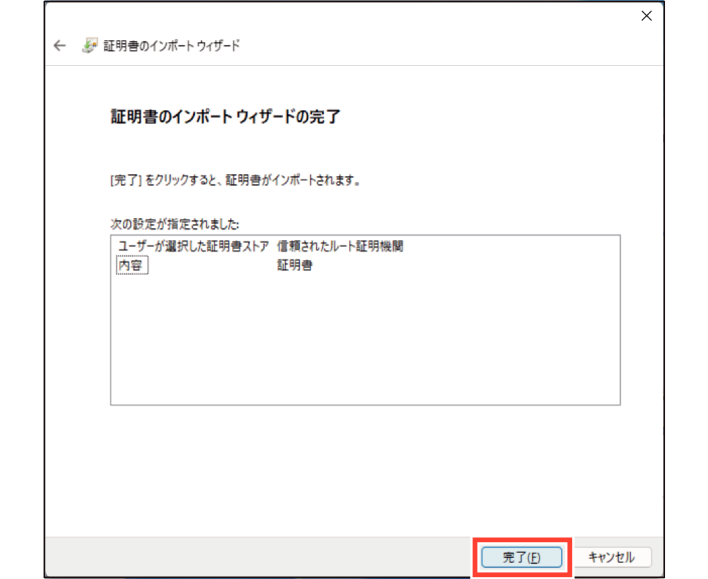Click the 完了(F) button to finish import
The width and height of the screenshot is (708, 579).
(522, 557)
